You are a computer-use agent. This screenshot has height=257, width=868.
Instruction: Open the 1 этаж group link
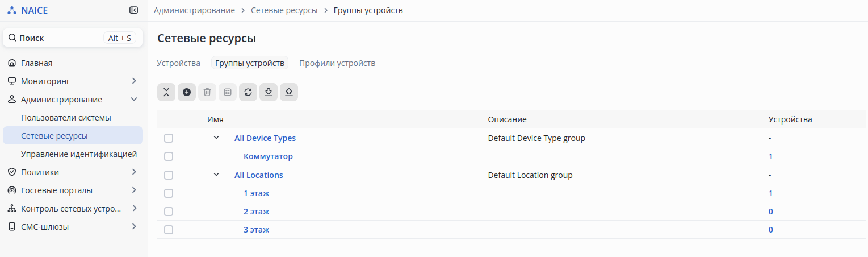(x=256, y=193)
